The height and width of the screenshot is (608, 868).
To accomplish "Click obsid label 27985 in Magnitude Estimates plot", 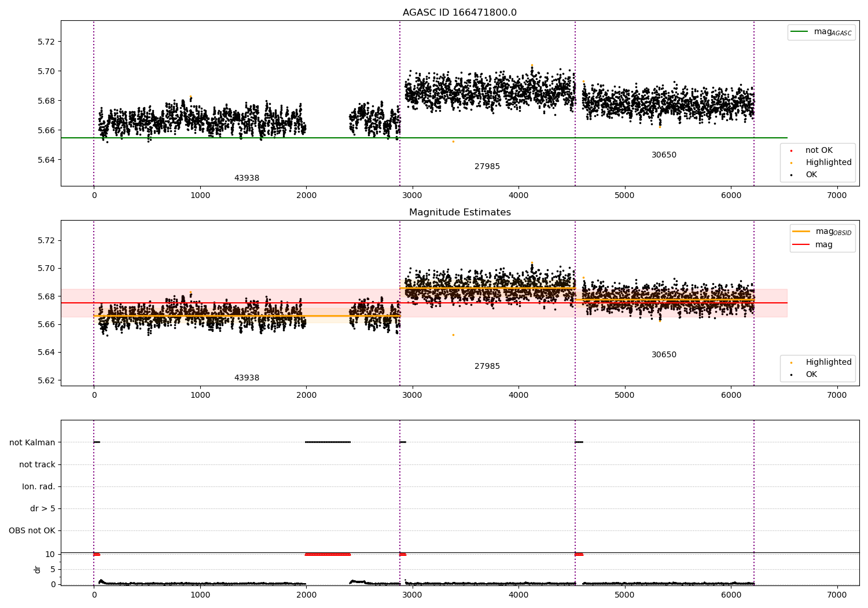I will pyautogui.click(x=487, y=367).
